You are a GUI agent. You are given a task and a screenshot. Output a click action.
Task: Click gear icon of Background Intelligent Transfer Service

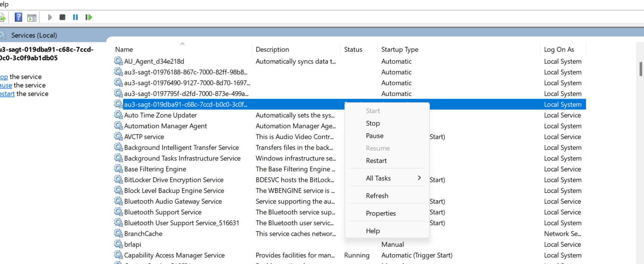(x=118, y=147)
